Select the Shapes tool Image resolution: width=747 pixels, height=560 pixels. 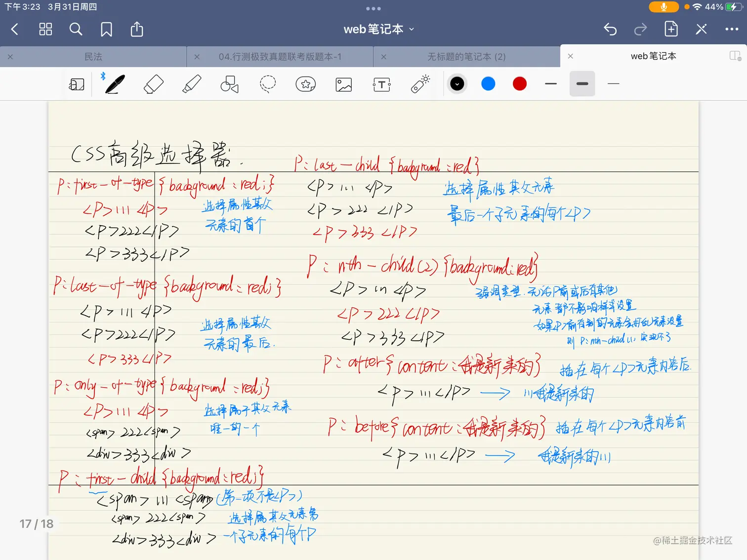(x=229, y=84)
